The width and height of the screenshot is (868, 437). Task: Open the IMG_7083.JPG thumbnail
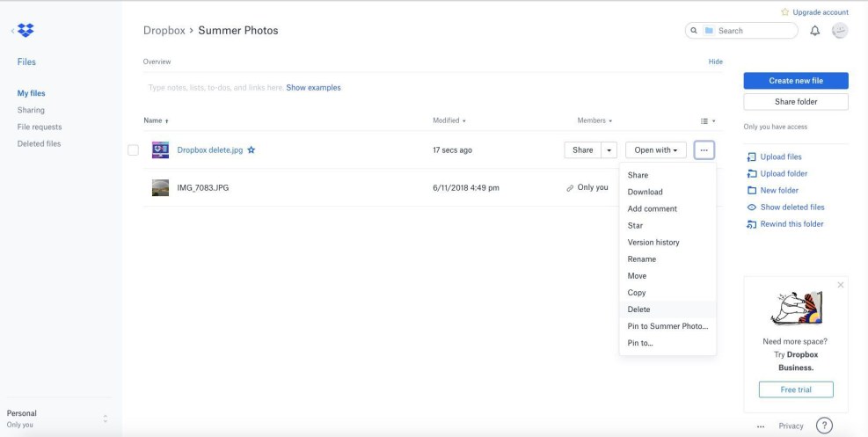coord(160,187)
